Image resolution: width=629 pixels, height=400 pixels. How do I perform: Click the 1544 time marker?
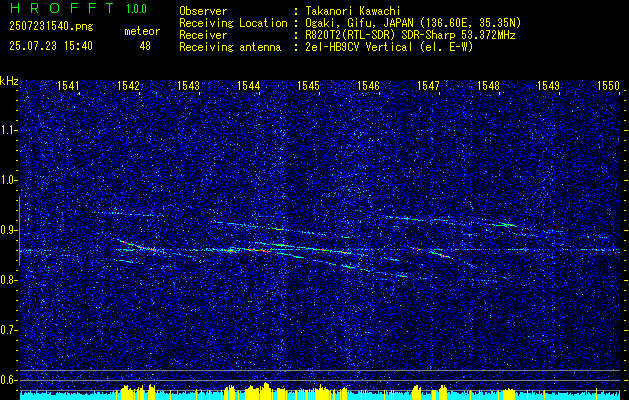click(248, 85)
